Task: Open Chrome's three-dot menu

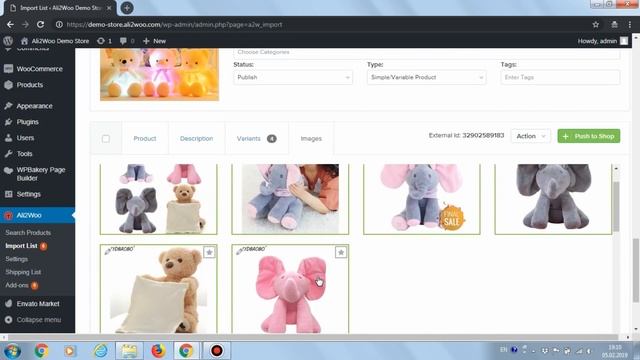Action: click(630, 24)
